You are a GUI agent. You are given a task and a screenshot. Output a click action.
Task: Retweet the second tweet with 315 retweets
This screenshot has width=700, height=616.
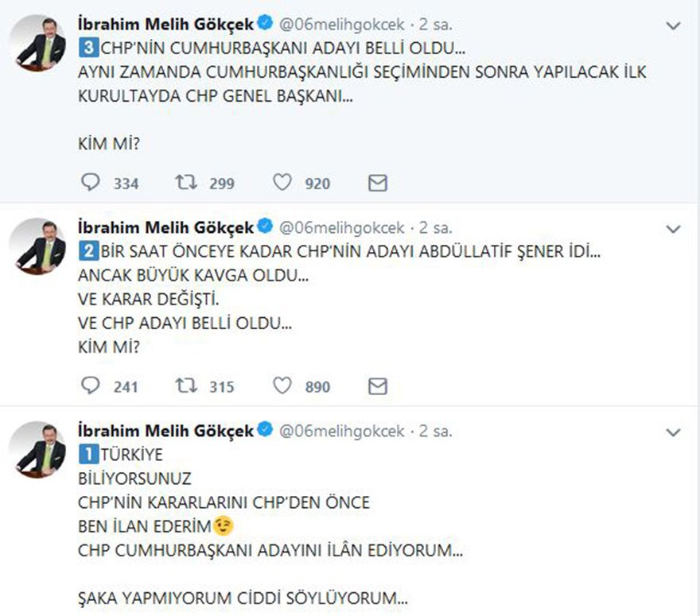coord(185,386)
